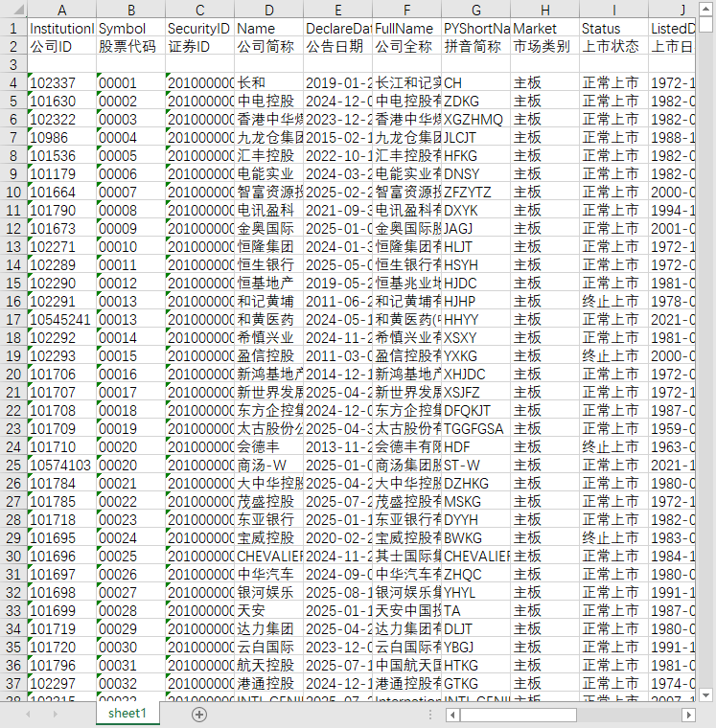Click the name cell '和记黄埔'
Image resolution: width=716 pixels, height=728 pixels.
coord(269,302)
